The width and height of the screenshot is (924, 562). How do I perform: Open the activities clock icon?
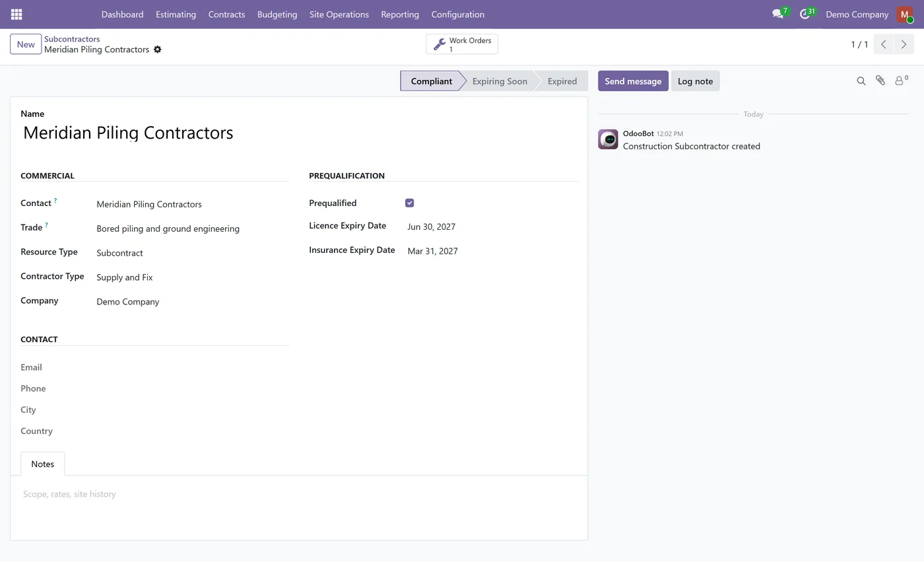(805, 14)
